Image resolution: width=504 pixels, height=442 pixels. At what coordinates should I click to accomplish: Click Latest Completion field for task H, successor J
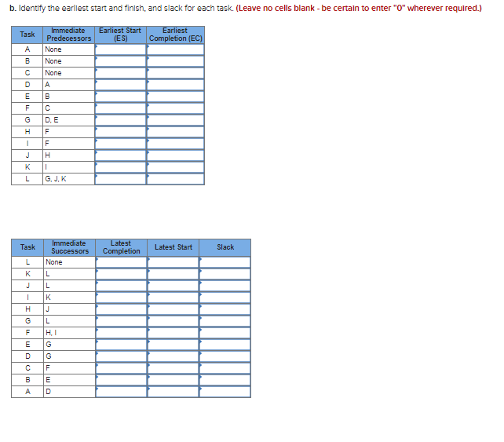click(x=121, y=309)
